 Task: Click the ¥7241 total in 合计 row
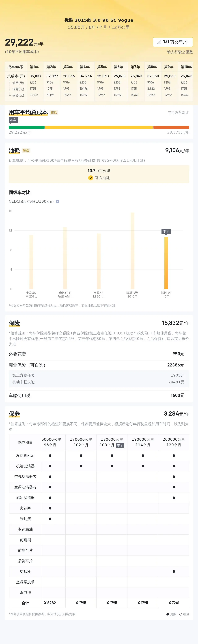[x=174, y=603]
